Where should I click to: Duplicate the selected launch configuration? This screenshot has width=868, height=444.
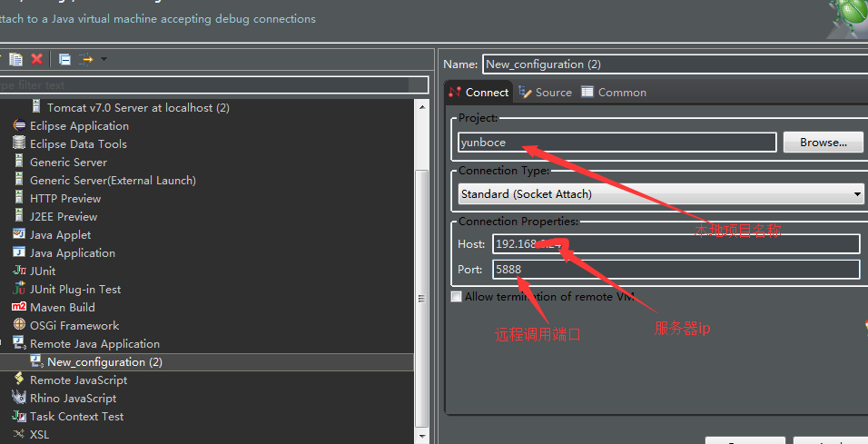pyautogui.click(x=16, y=59)
